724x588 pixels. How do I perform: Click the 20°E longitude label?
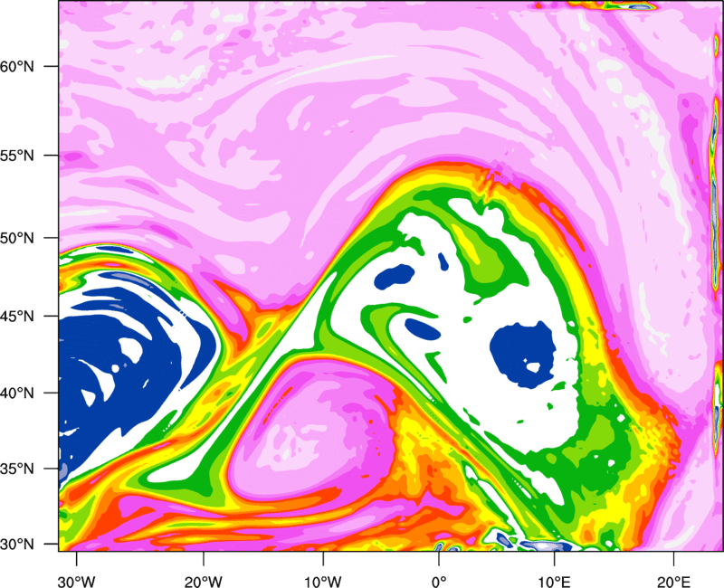[x=673, y=582]
